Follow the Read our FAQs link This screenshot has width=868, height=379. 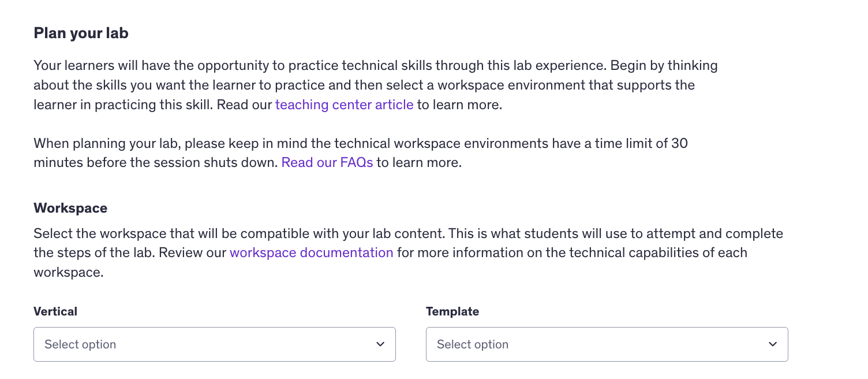click(x=327, y=163)
